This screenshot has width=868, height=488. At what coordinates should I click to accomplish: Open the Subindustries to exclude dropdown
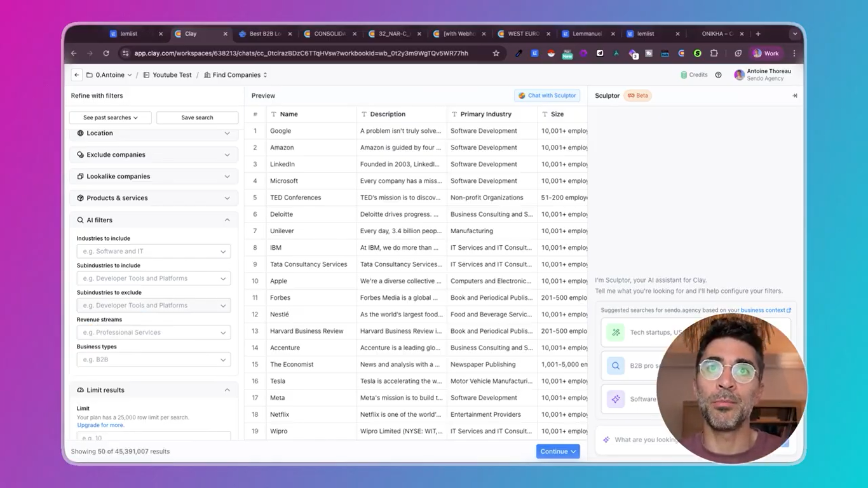pos(154,306)
